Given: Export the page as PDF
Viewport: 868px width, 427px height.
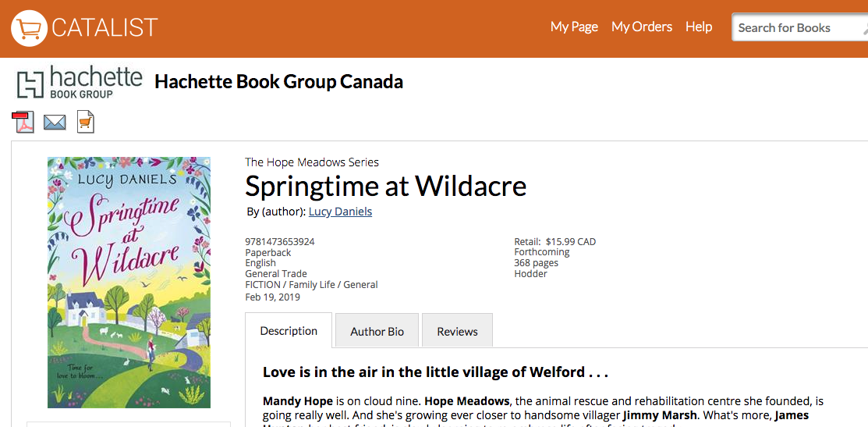Looking at the screenshot, I should tap(23, 122).
